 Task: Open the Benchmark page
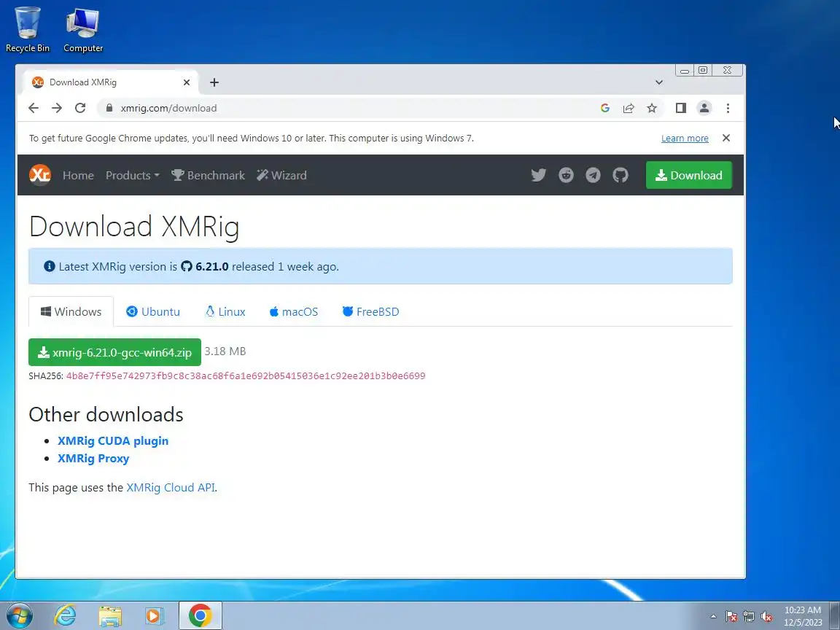208,175
